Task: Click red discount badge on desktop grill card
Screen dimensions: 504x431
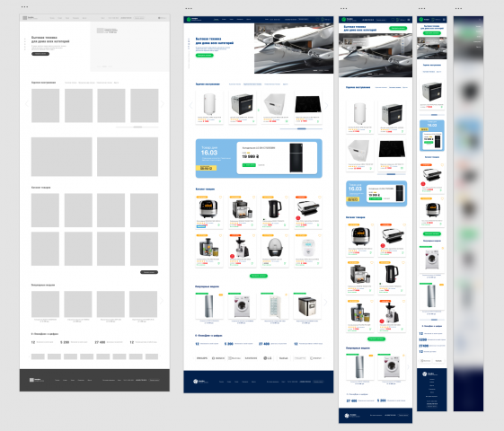Action: pos(297,218)
